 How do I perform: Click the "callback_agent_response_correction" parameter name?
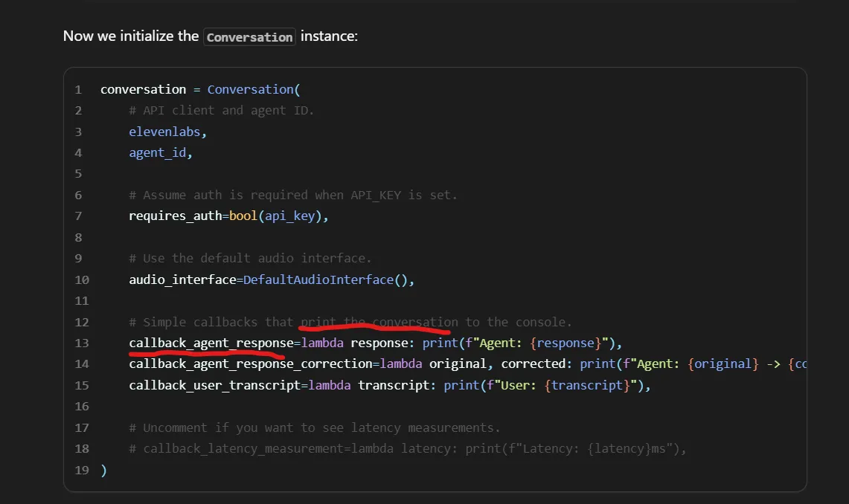[250, 364]
